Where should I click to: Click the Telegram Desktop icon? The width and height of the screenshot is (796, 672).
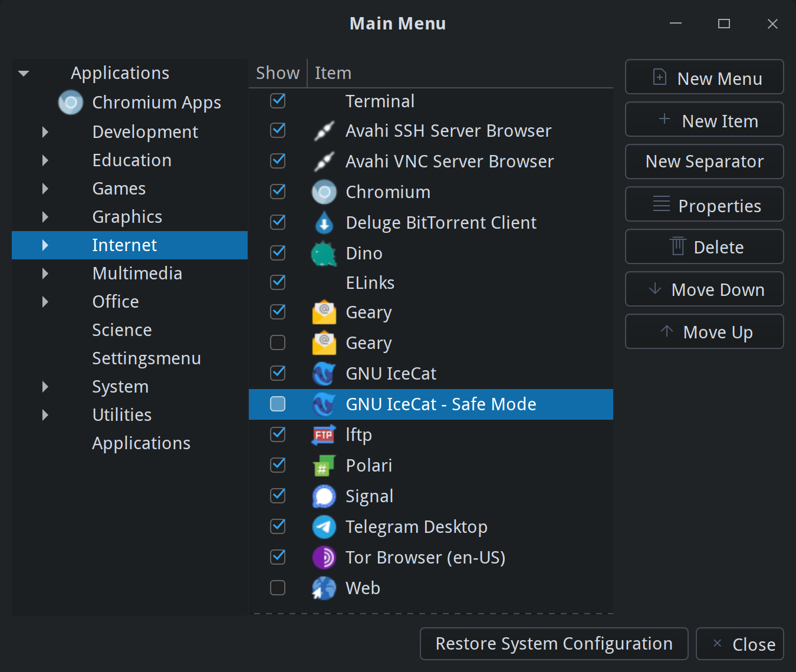coord(324,527)
